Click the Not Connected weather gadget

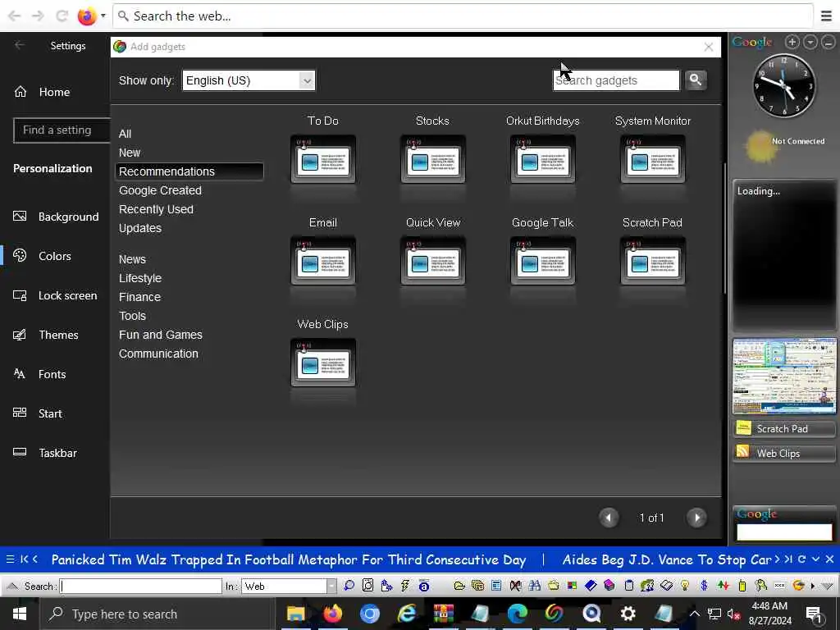(785, 146)
